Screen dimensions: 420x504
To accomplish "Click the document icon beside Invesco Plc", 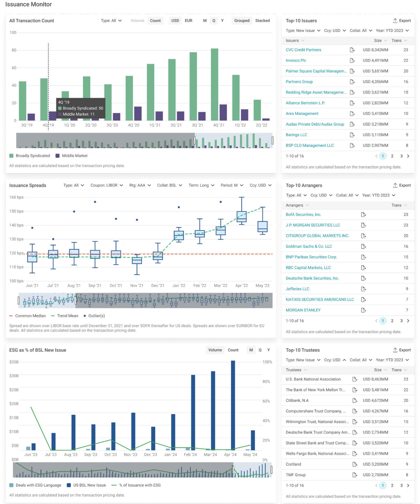I will (352, 60).
